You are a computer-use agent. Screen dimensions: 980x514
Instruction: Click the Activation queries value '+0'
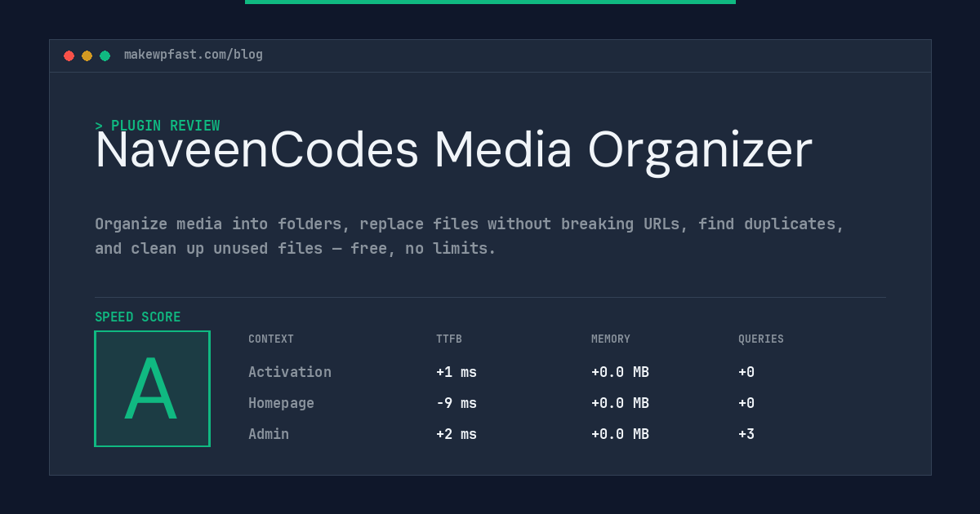(x=746, y=372)
